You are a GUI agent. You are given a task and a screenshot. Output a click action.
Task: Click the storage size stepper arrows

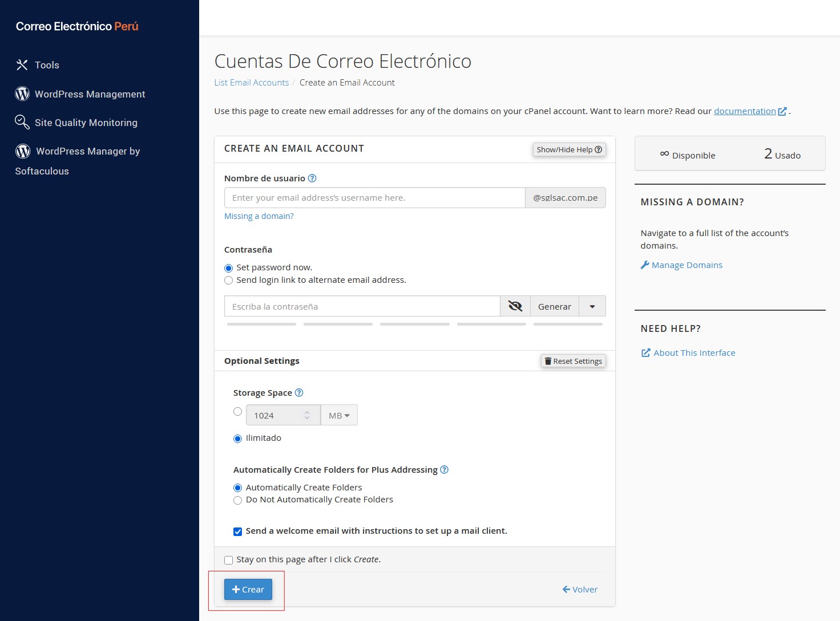pos(307,415)
